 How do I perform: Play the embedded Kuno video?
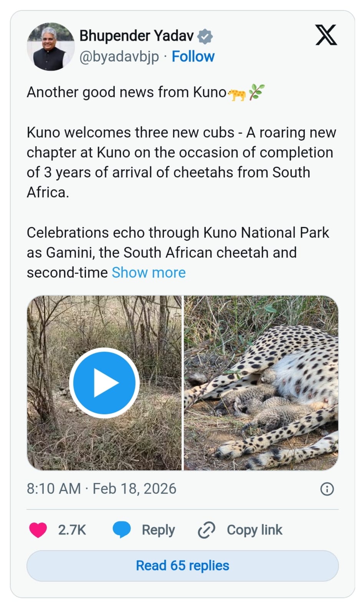104,382
